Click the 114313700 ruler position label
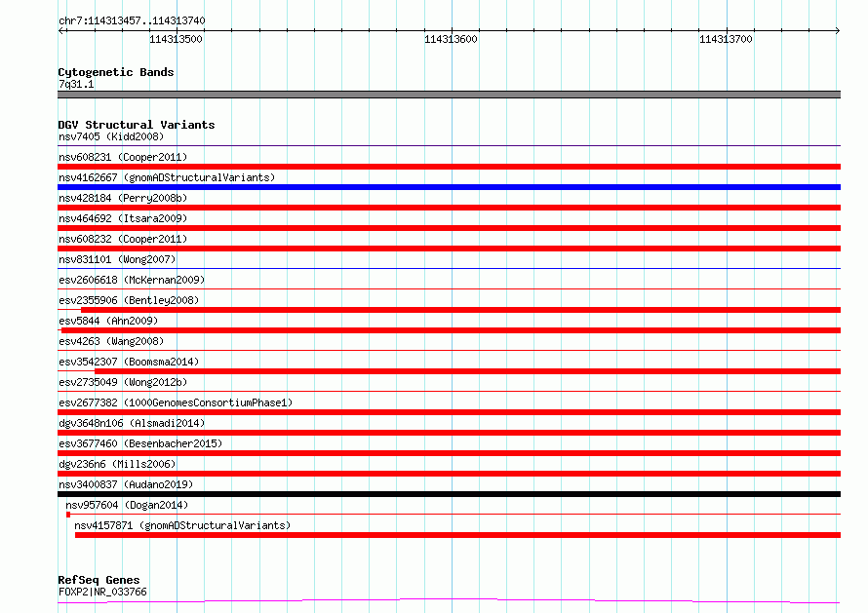The image size is (868, 613). 726,39
